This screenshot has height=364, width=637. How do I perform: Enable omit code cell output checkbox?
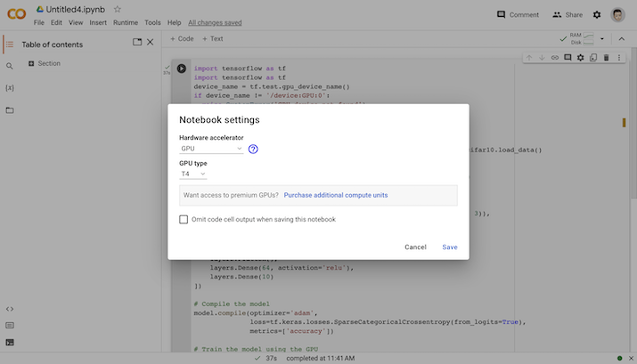tap(184, 219)
